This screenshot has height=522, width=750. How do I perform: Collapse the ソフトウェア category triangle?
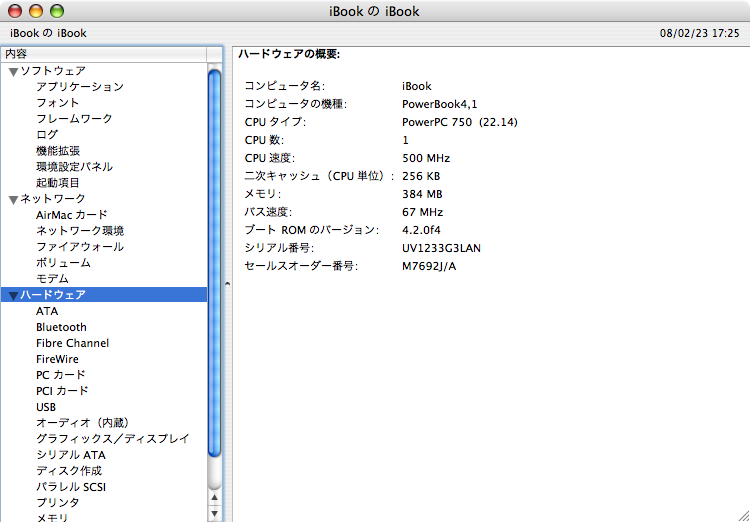pyautogui.click(x=13, y=72)
